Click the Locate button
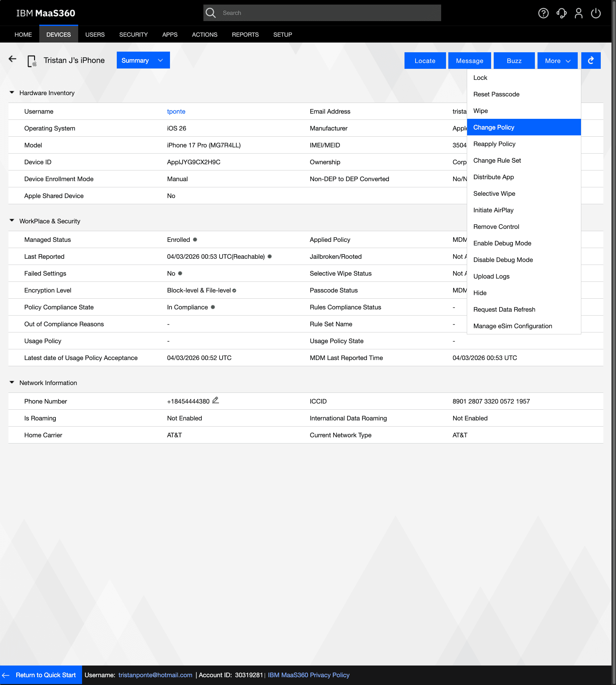This screenshot has height=685, width=616. pos(425,61)
